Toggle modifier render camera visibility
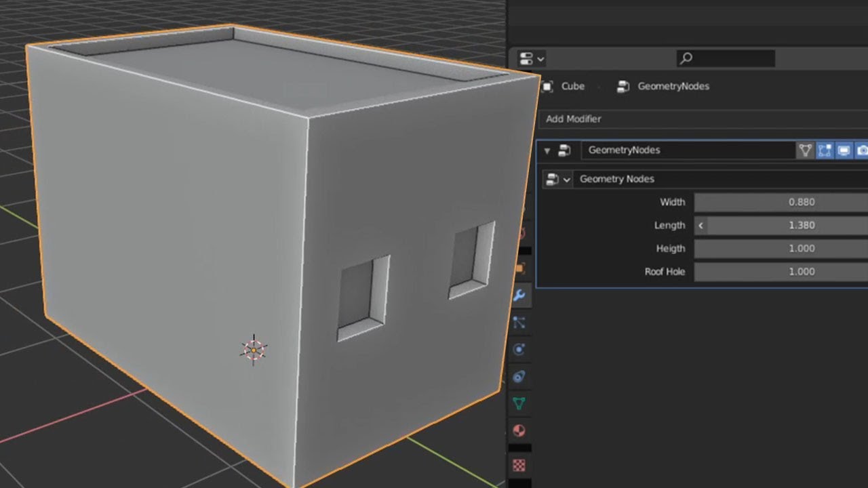Screen dimensions: 868x488 [861, 150]
